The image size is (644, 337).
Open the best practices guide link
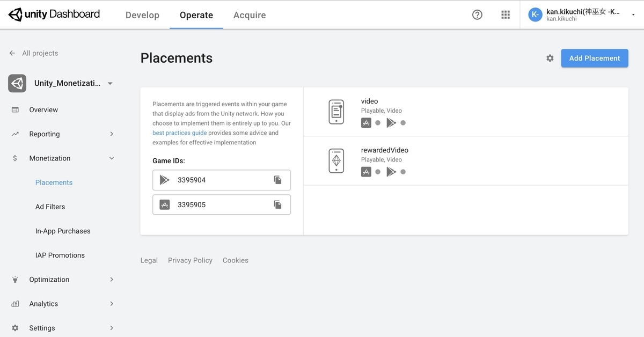point(179,133)
